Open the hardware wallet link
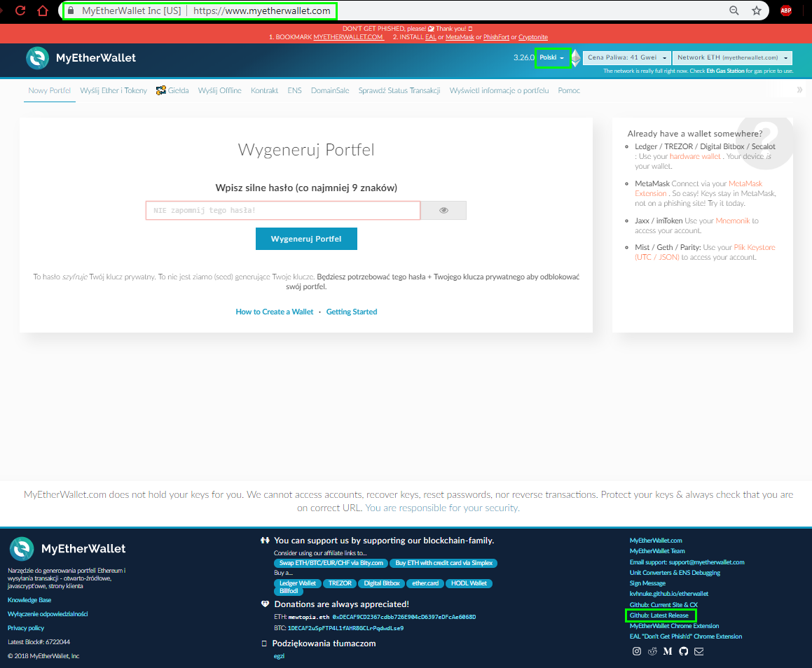The width and height of the screenshot is (812, 668). (695, 156)
